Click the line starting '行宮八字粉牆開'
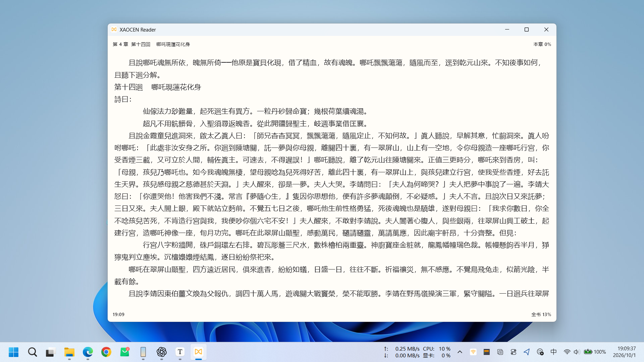 tap(346, 245)
